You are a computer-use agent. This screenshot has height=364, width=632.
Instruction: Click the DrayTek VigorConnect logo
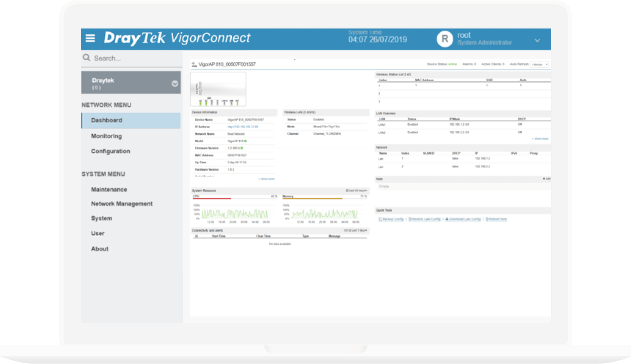177,38
